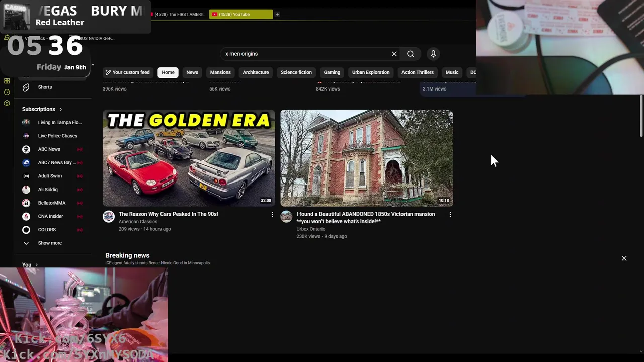Open the Shorts icon in sidebar

pyautogui.click(x=26, y=87)
